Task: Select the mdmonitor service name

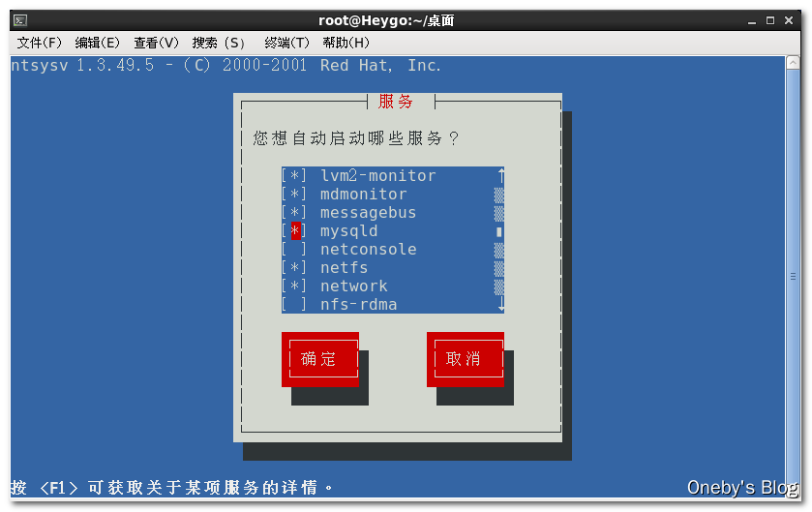Action: [364, 195]
